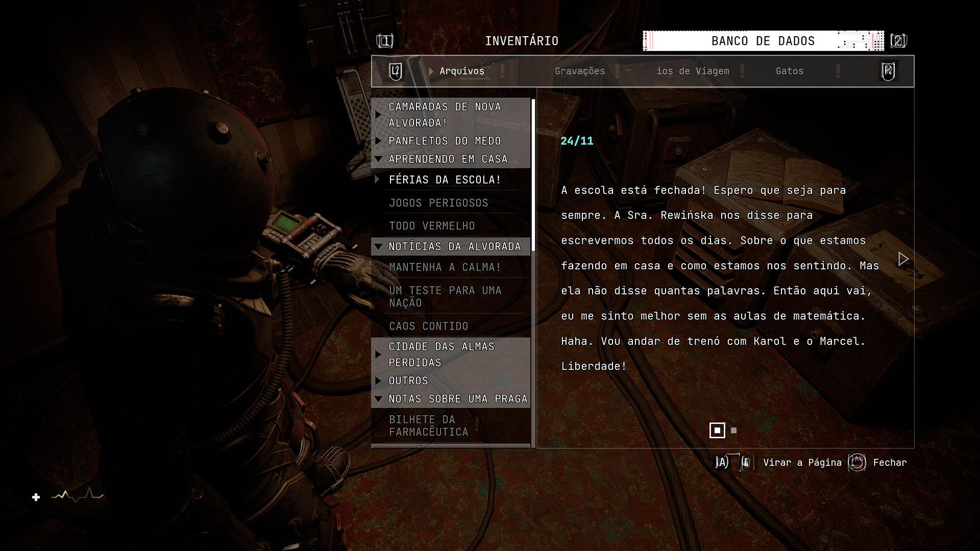The width and height of the screenshot is (980, 551).
Task: Click the R1 shoulder button icon
Action: point(898,41)
